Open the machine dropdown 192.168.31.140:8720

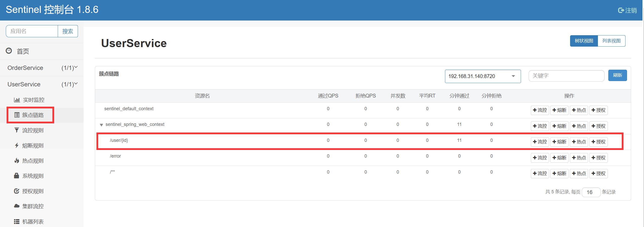point(483,76)
